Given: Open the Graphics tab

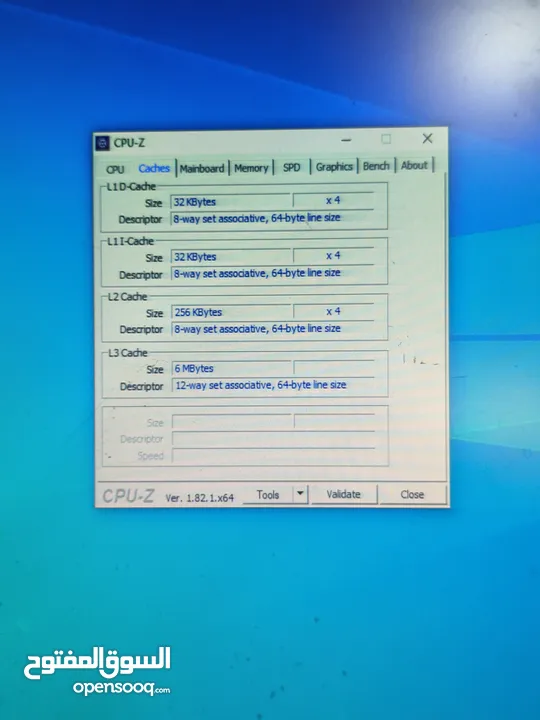Looking at the screenshot, I should [334, 166].
